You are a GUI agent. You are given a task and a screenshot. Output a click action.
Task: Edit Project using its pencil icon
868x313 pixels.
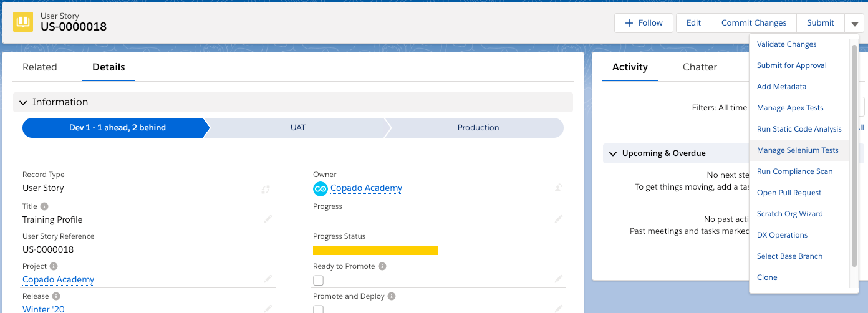tap(268, 279)
